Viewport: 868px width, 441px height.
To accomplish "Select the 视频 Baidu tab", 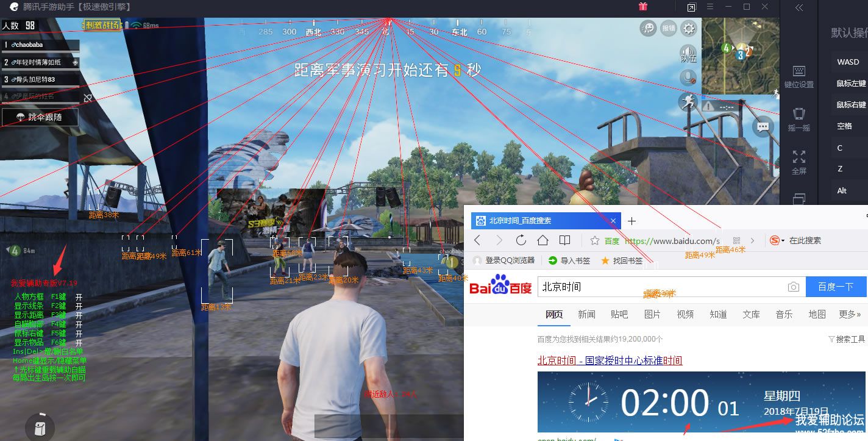I will tap(685, 314).
